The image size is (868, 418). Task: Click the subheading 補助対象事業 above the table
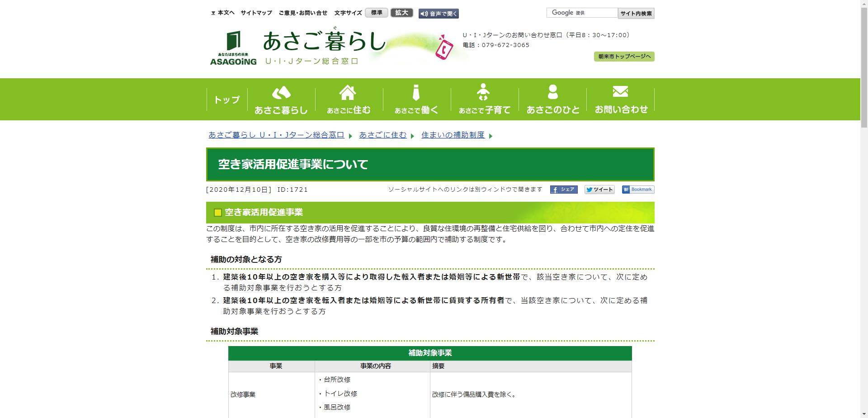pyautogui.click(x=235, y=331)
